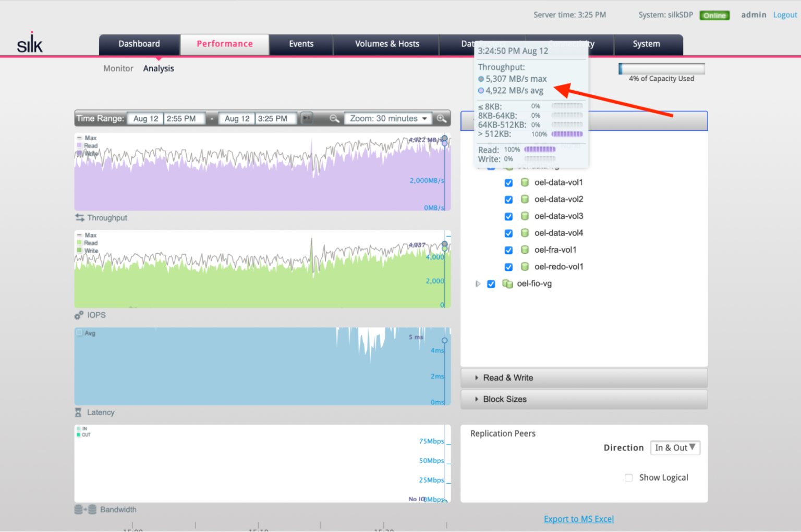
Task: Click the zoom out magnifier in time range bar
Action: (334, 118)
